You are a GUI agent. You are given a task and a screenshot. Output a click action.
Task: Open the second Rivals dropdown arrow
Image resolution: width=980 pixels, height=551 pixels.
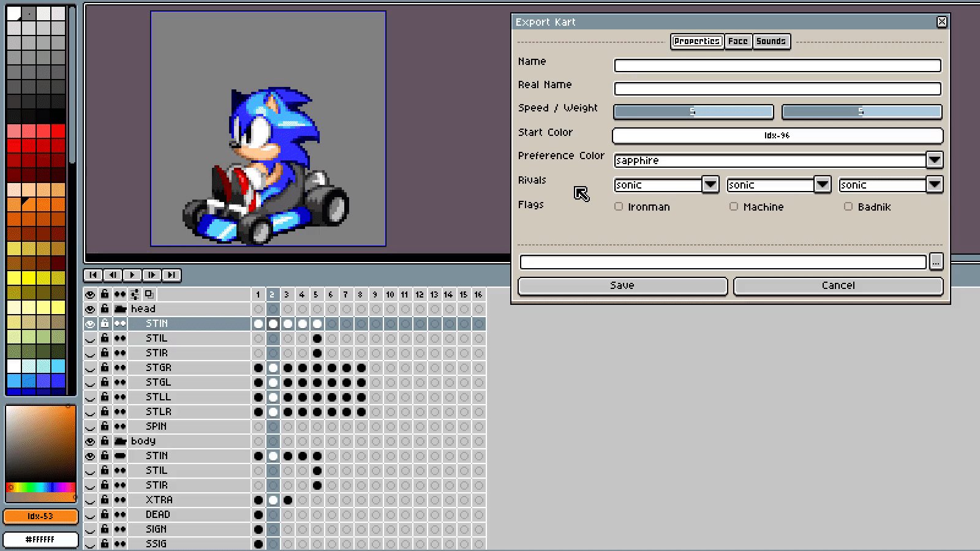coord(823,185)
